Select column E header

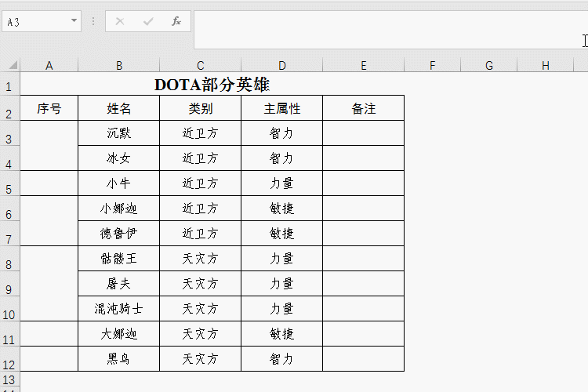coord(363,66)
